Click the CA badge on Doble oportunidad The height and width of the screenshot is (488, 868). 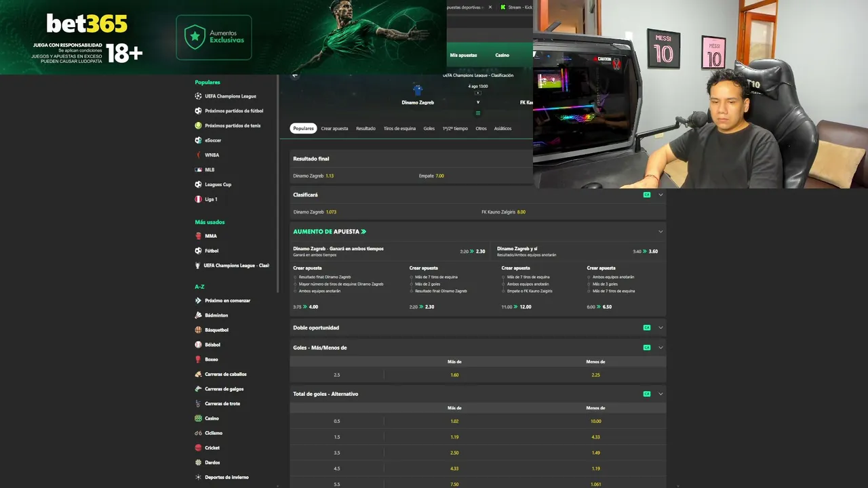point(647,327)
